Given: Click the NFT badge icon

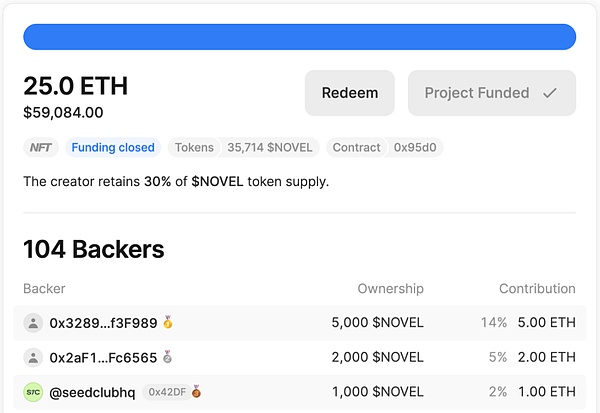Looking at the screenshot, I should click(41, 147).
